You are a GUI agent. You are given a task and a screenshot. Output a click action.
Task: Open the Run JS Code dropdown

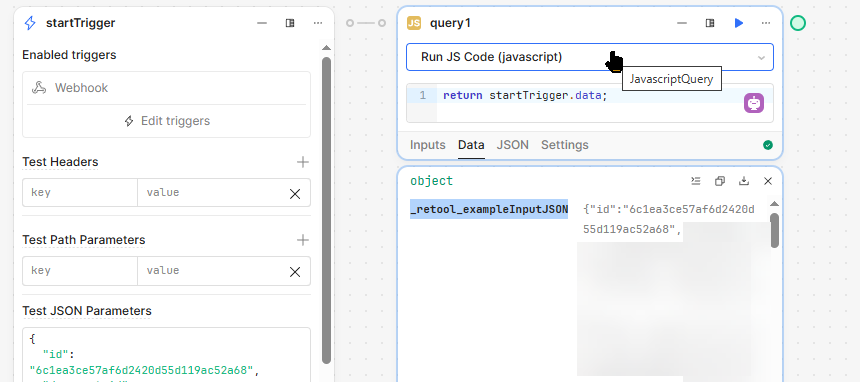pyautogui.click(x=590, y=57)
